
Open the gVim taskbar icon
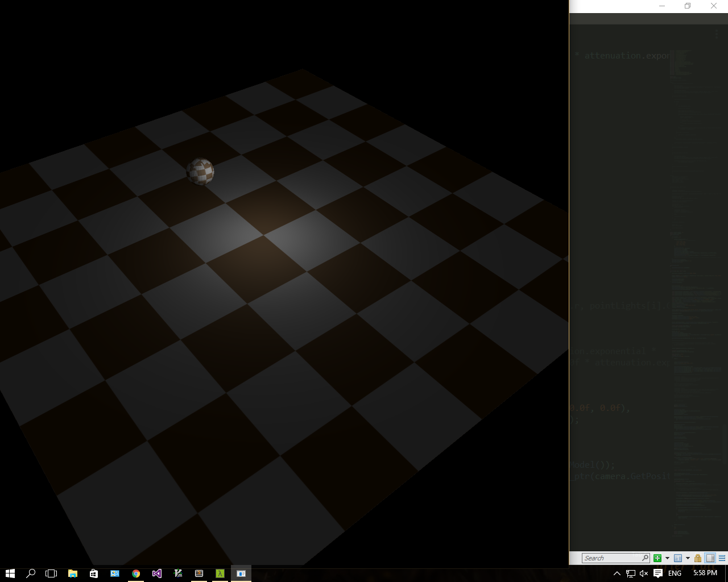[178, 573]
